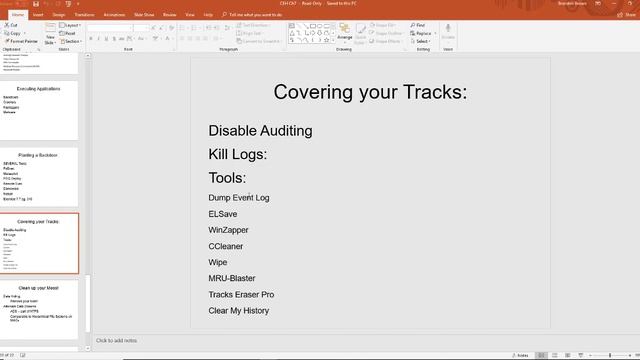This screenshot has width=640, height=360.
Task: Click the Text Direction button
Action: 253,25
